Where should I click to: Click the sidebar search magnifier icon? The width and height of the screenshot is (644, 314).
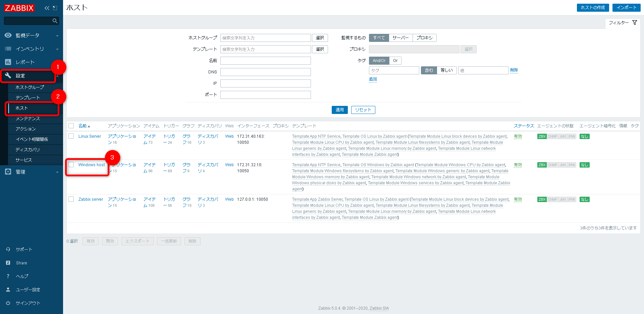click(55, 20)
